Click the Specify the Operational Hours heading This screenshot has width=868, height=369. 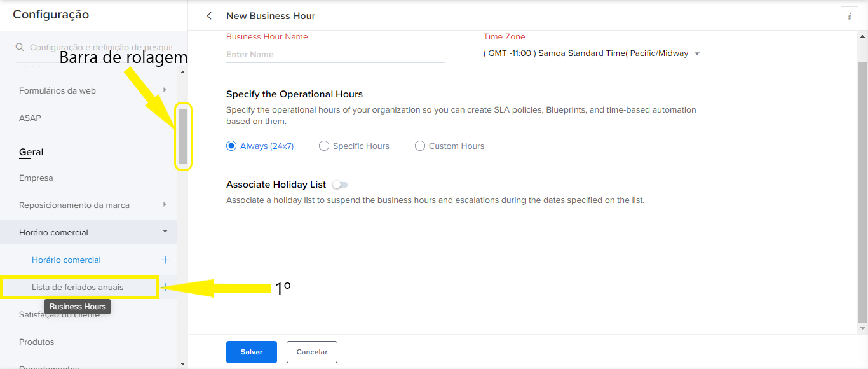(294, 94)
